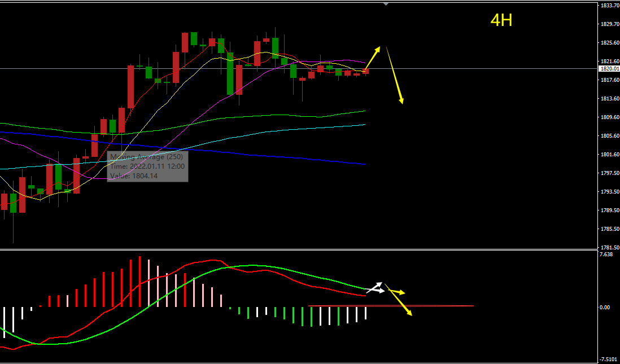620x364 pixels.
Task: Click the 0.00 MACD scale value
Action: (605, 307)
